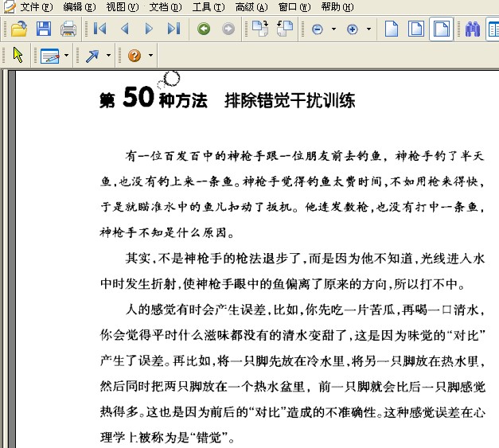Viewport: 499px width, 448px height.
Task: Go to the previous page
Action: 125,29
